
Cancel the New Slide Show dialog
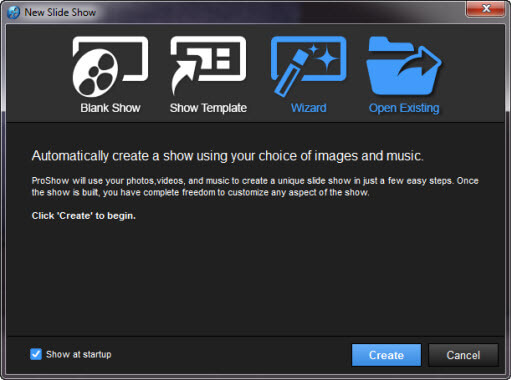pyautogui.click(x=463, y=355)
